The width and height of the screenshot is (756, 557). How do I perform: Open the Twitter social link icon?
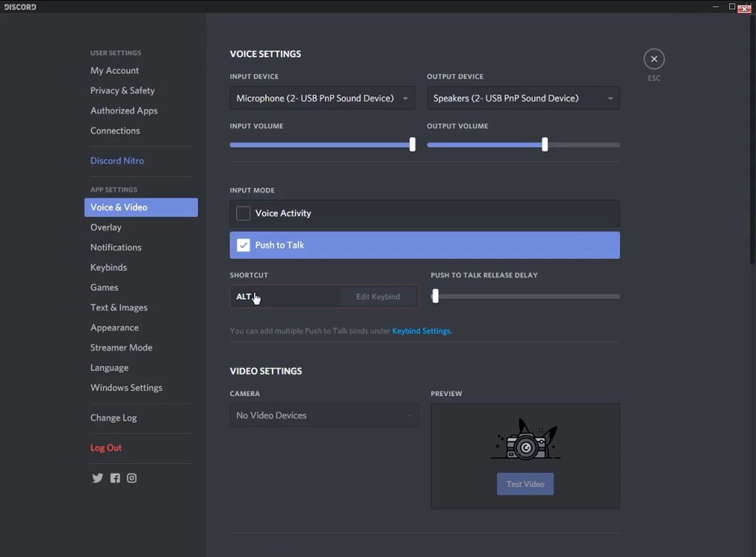click(x=98, y=478)
